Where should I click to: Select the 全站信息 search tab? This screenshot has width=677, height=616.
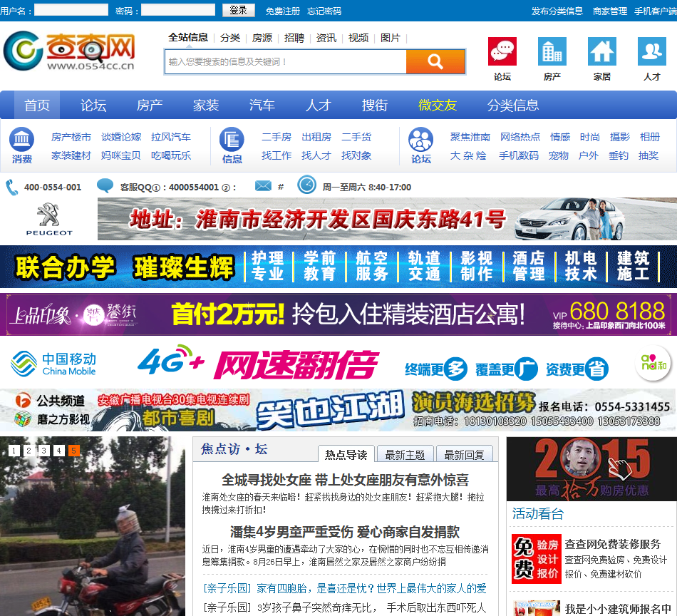[188, 38]
